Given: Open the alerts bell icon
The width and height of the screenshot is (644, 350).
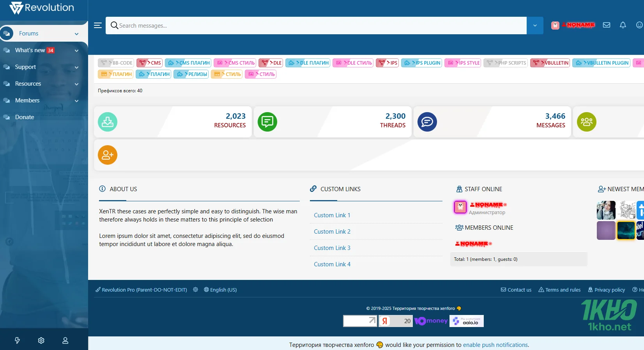Looking at the screenshot, I should pos(623,25).
